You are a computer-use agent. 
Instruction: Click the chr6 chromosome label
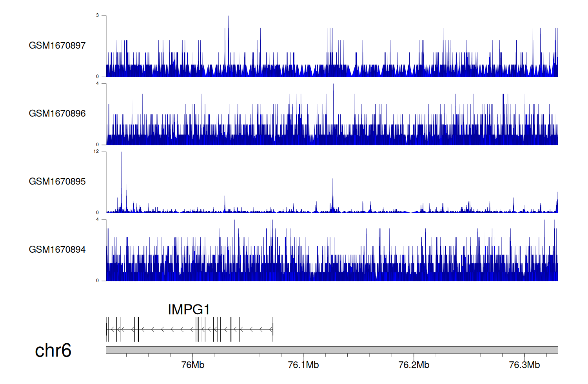[x=53, y=350]
